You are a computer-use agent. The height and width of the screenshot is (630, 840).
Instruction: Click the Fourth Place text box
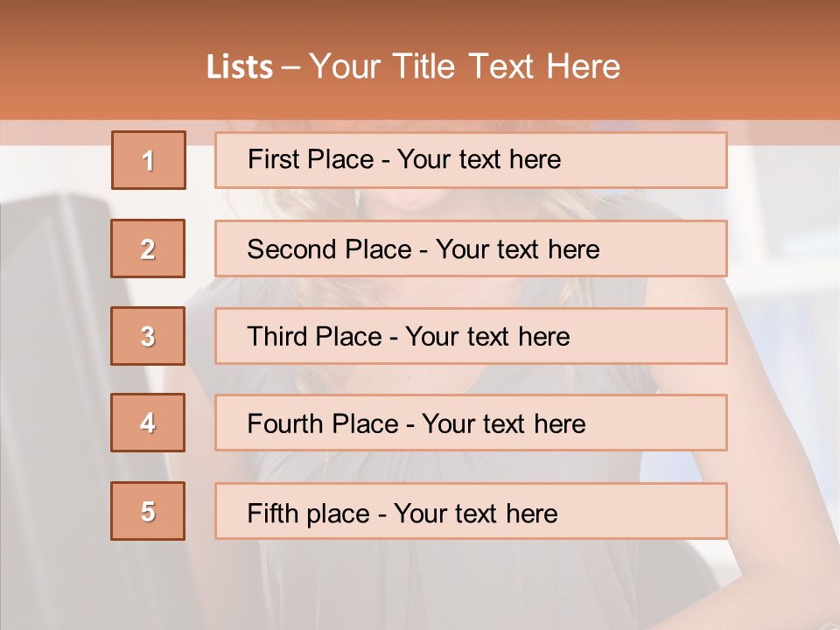(471, 423)
